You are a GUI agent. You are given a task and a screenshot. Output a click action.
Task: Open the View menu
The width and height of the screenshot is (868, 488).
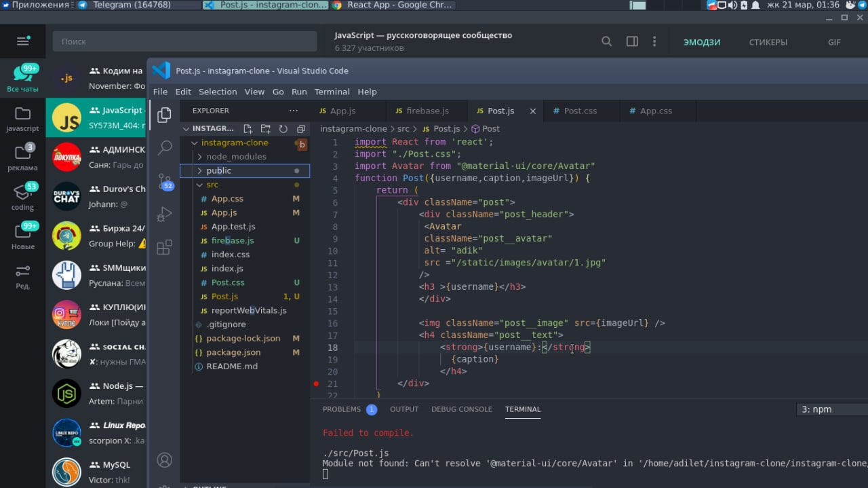[254, 92]
